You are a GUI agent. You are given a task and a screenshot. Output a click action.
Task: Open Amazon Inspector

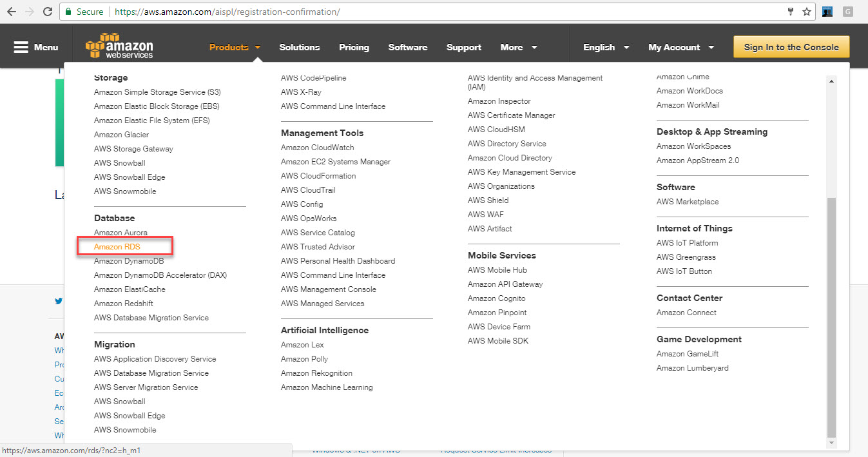coord(499,101)
